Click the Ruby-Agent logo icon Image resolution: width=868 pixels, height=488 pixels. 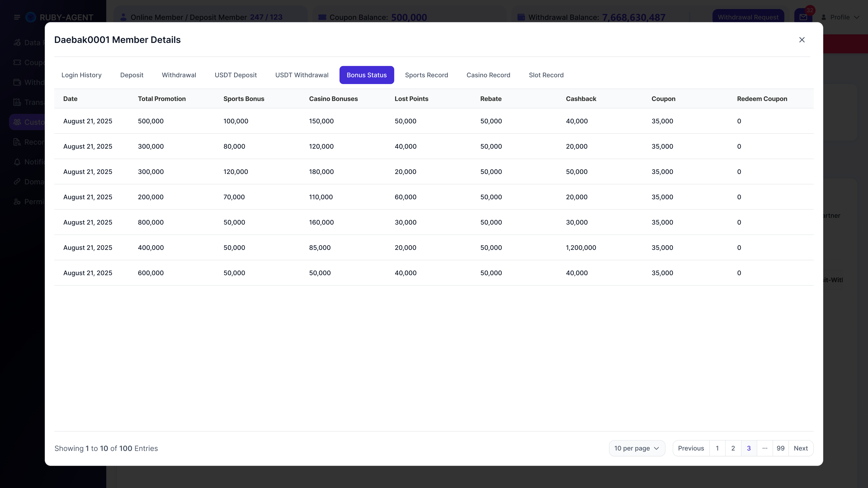pyautogui.click(x=31, y=17)
